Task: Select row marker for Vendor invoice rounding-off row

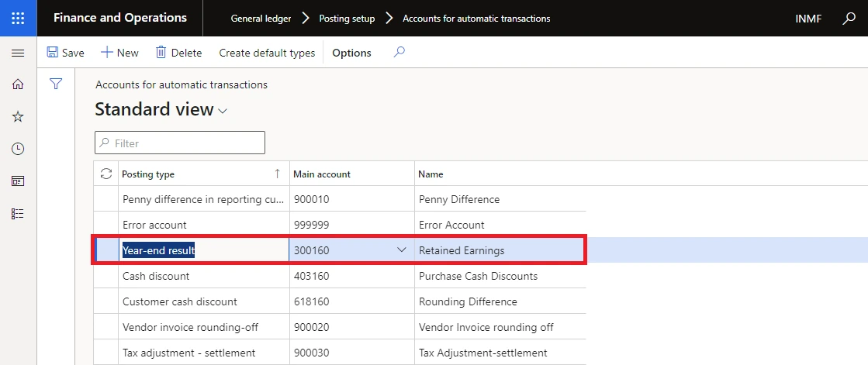Action: [x=105, y=327]
